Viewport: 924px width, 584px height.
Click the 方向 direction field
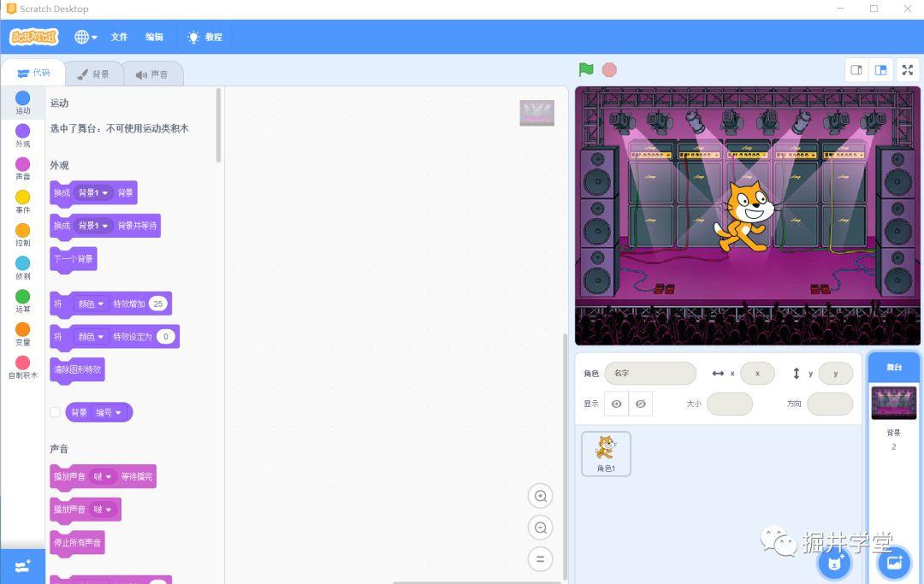830,404
